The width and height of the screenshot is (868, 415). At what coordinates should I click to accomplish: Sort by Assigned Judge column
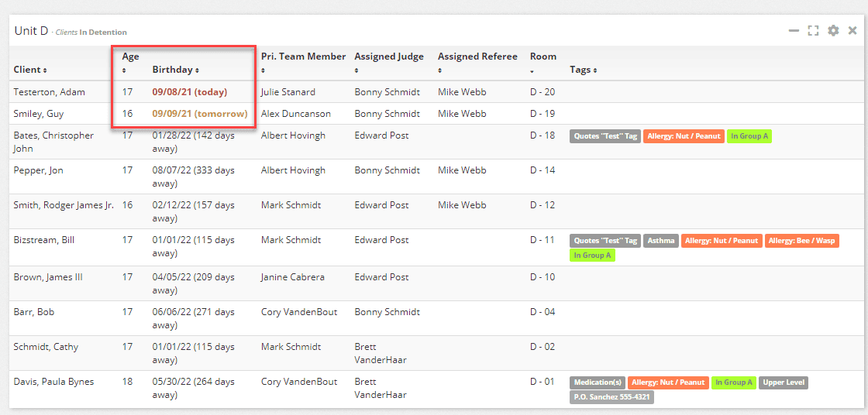pos(388,62)
